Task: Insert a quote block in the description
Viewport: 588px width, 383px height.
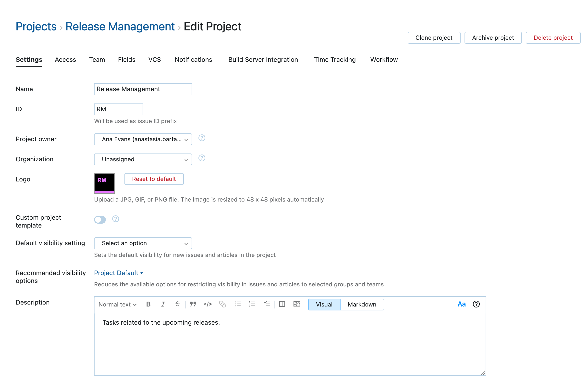Action: 193,304
